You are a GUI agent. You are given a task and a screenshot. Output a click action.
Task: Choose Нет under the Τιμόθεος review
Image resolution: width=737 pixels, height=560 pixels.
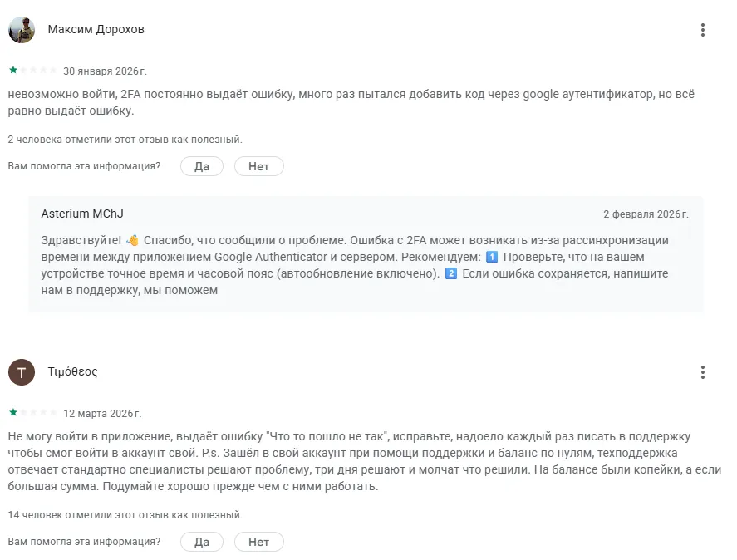point(259,542)
